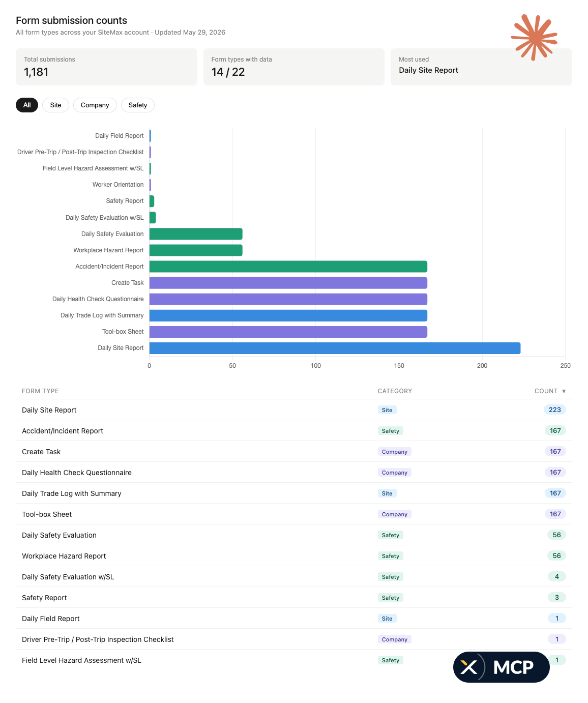Click the Workplace Hazard Report chart bar
The image size is (588, 703).
pyautogui.click(x=196, y=250)
